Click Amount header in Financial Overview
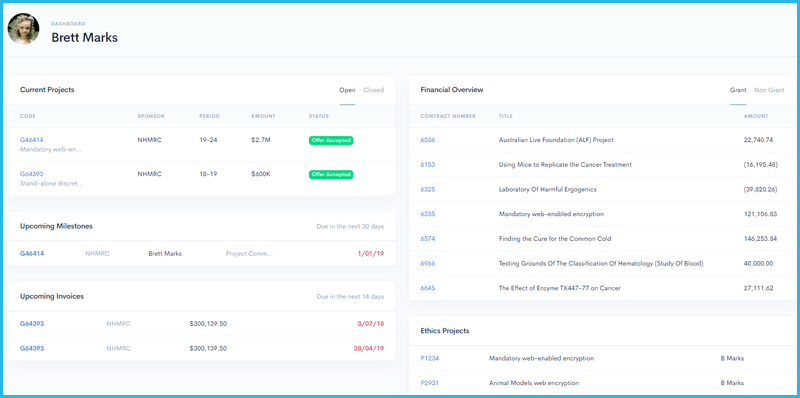 pyautogui.click(x=756, y=116)
